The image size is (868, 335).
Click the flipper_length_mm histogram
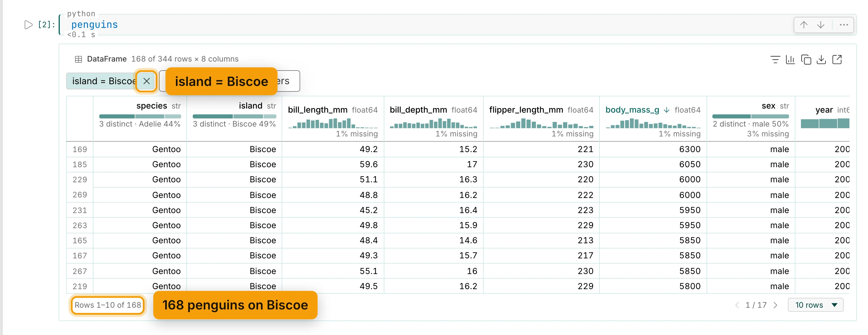coord(541,123)
